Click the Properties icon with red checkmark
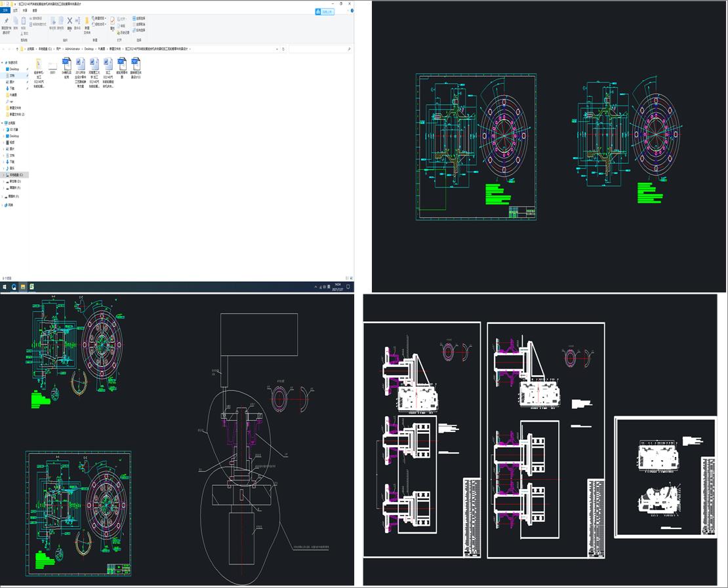The height and width of the screenshot is (588, 728). 112,21
